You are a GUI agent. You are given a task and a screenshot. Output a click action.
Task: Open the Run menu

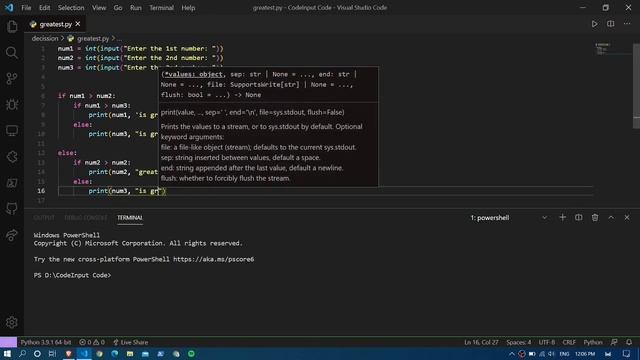pyautogui.click(x=136, y=8)
